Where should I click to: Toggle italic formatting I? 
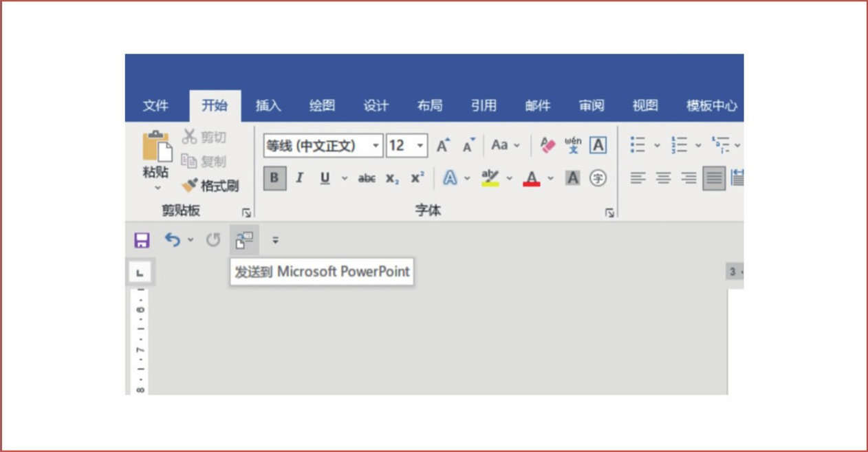[299, 178]
